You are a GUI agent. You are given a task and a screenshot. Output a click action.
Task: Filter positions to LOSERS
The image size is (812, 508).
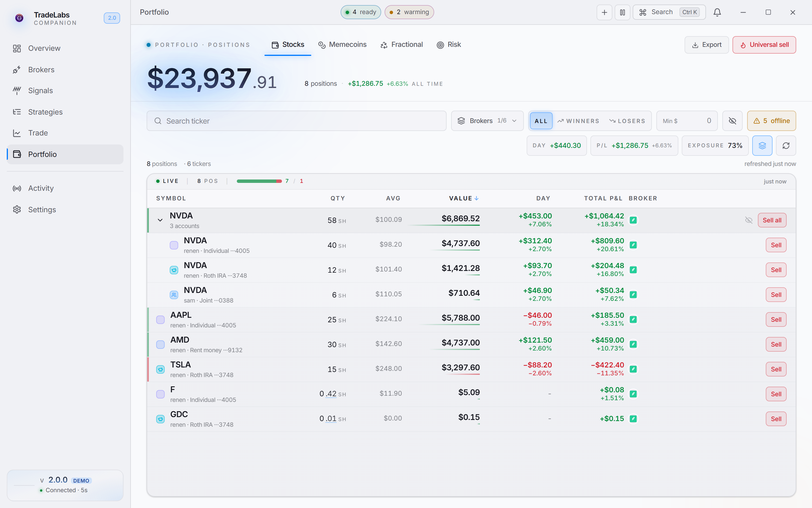[x=627, y=121]
